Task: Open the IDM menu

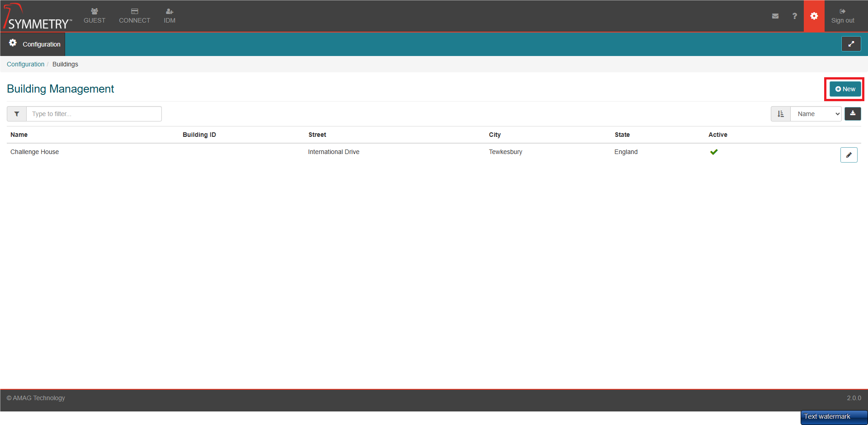Action: pyautogui.click(x=170, y=16)
